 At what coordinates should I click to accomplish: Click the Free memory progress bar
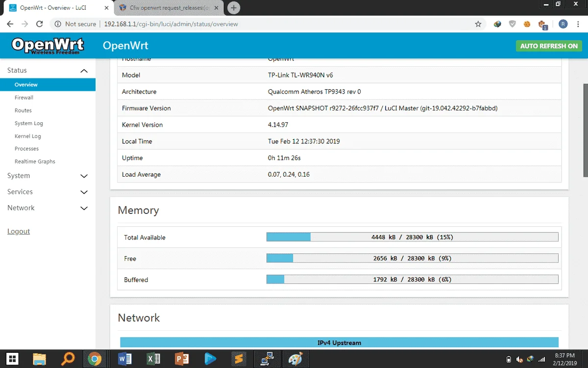point(412,258)
